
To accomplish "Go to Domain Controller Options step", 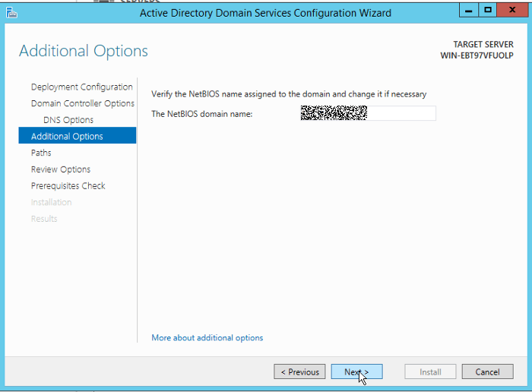I will pos(83,103).
